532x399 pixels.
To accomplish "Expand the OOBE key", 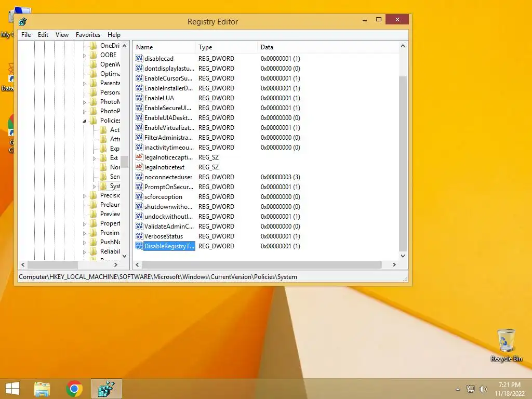I will 84,56.
